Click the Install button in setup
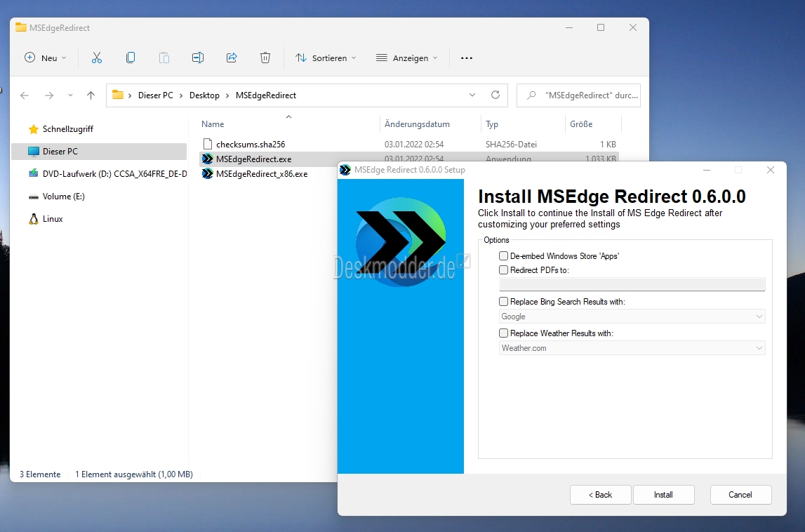This screenshot has height=532, width=805. coord(663,495)
